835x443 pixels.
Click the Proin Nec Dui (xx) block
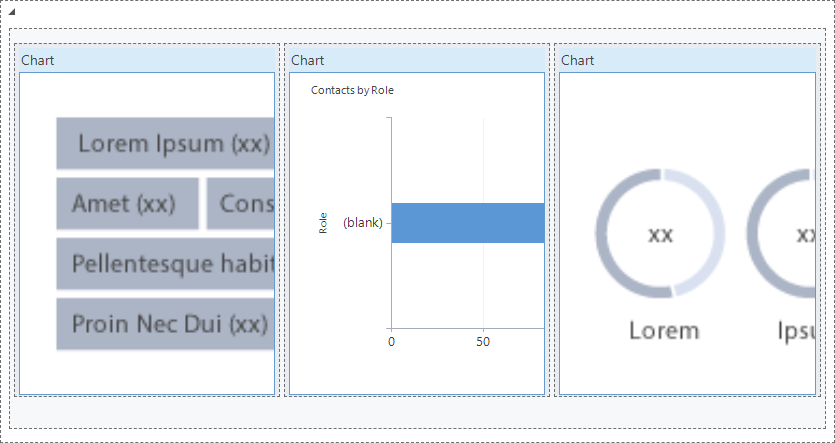click(165, 324)
